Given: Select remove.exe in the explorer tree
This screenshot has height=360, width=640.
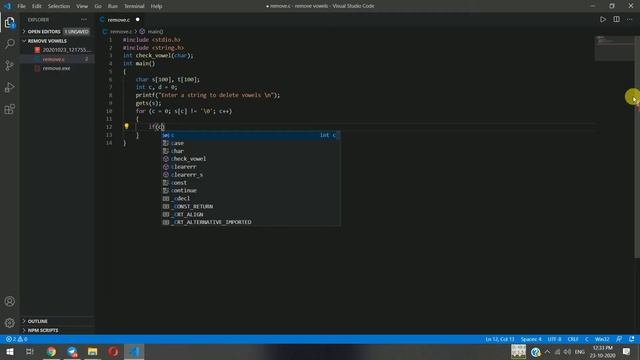Looking at the screenshot, I should click(x=57, y=68).
